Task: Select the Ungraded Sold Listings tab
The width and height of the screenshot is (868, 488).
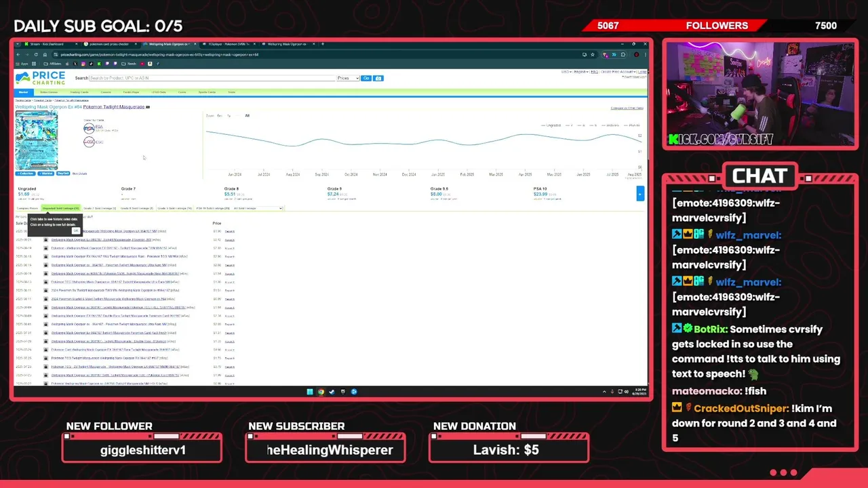Action: coord(60,208)
